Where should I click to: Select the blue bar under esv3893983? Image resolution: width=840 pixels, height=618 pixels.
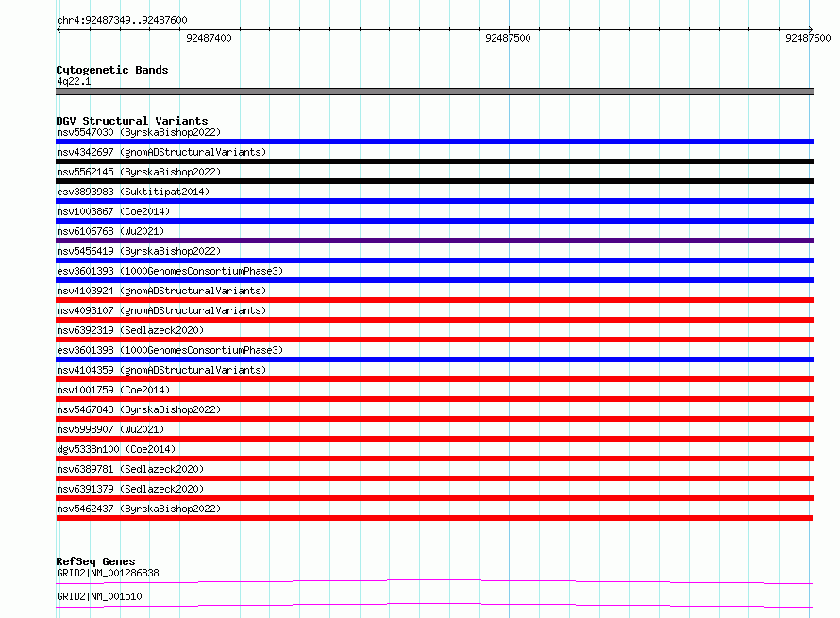click(434, 201)
